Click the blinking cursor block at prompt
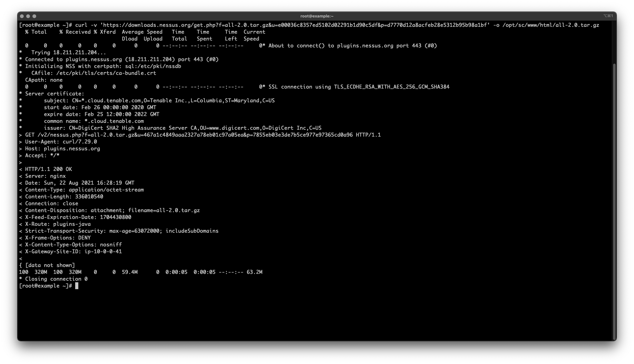The height and width of the screenshot is (364, 634). [77, 286]
